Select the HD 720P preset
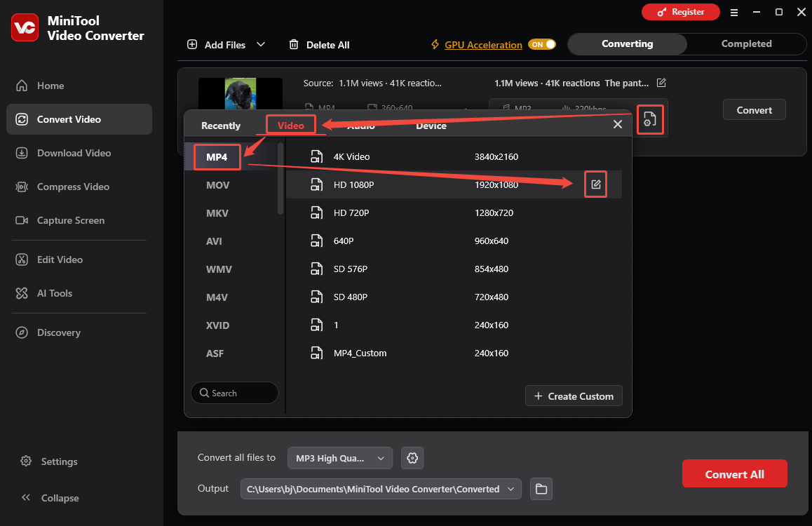812x526 pixels. (x=454, y=213)
